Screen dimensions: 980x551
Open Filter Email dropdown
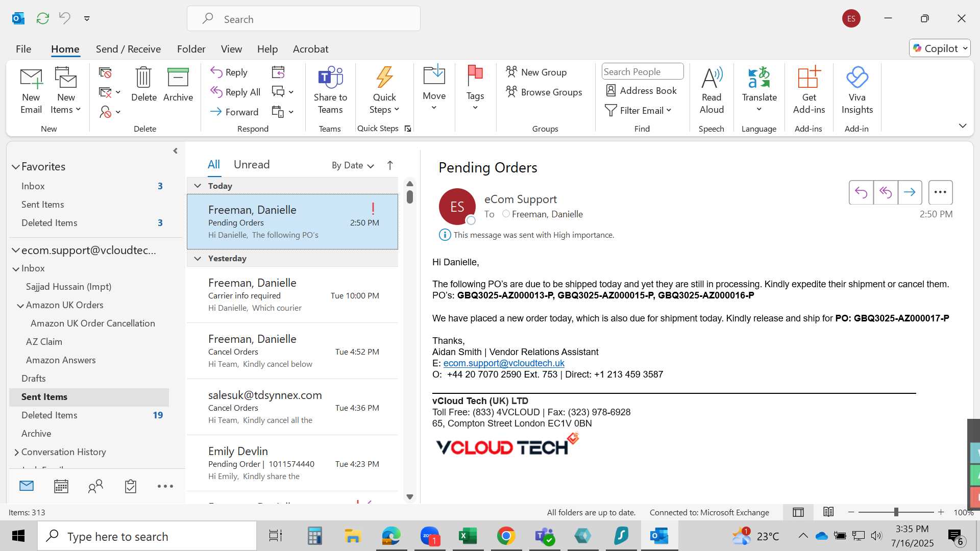[638, 110]
